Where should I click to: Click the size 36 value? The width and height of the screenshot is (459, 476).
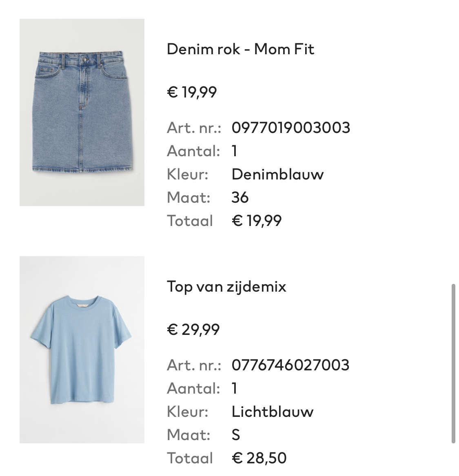[240, 197]
